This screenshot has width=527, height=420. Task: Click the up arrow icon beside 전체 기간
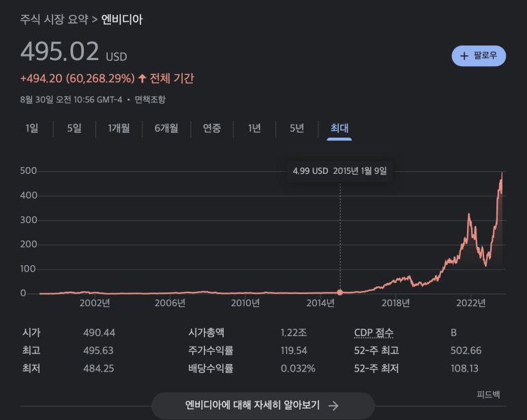[142, 78]
